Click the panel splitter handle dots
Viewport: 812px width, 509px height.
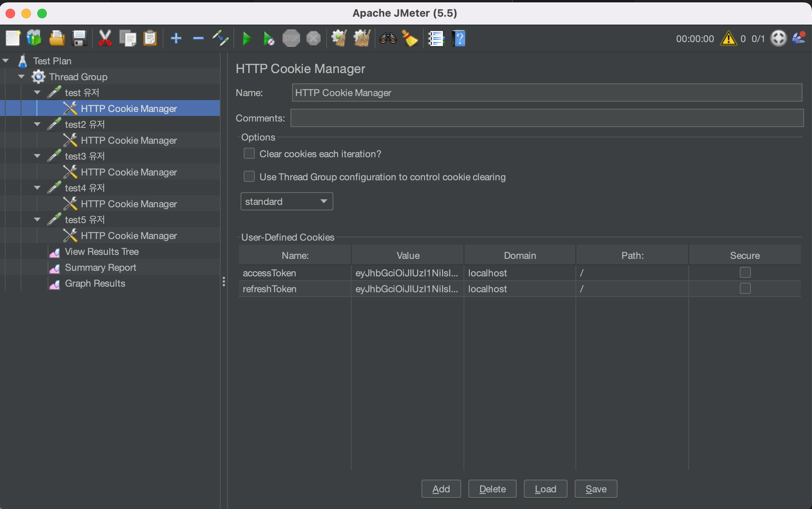224,281
